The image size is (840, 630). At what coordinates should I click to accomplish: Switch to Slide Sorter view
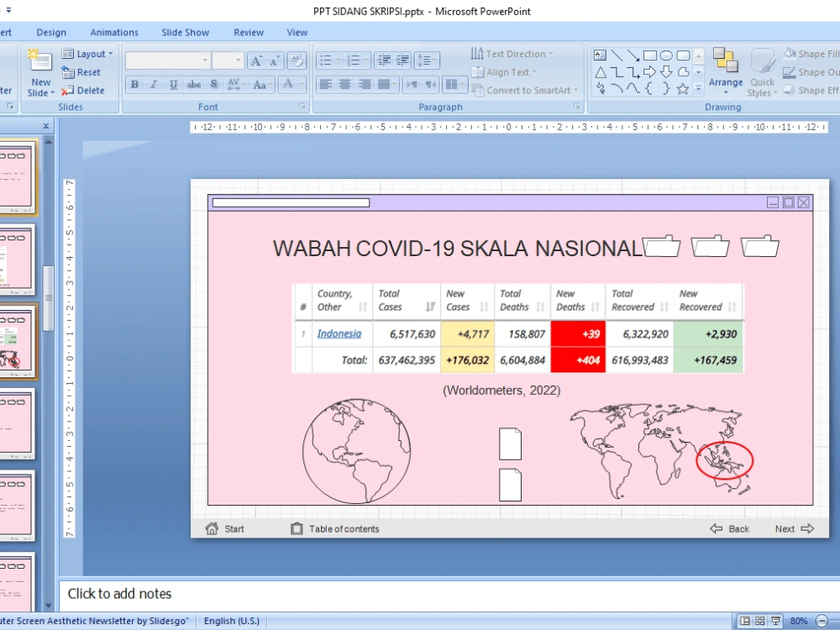click(x=759, y=621)
